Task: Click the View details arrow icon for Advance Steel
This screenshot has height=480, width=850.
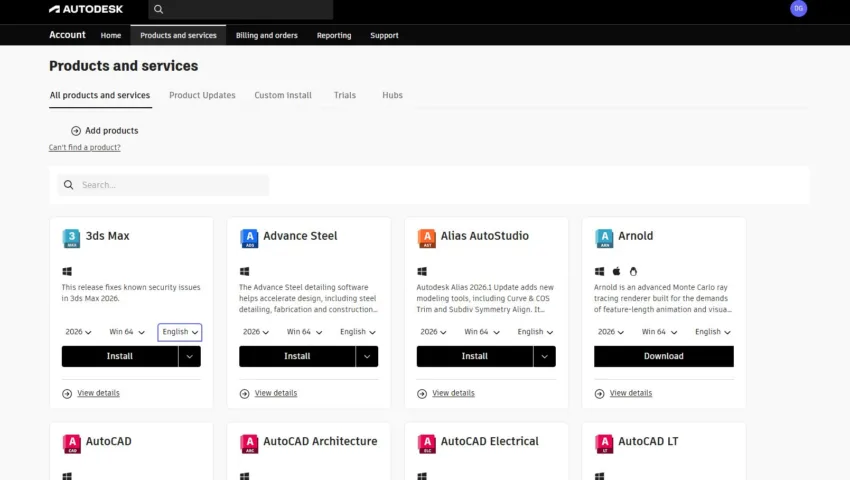Action: tap(244, 394)
